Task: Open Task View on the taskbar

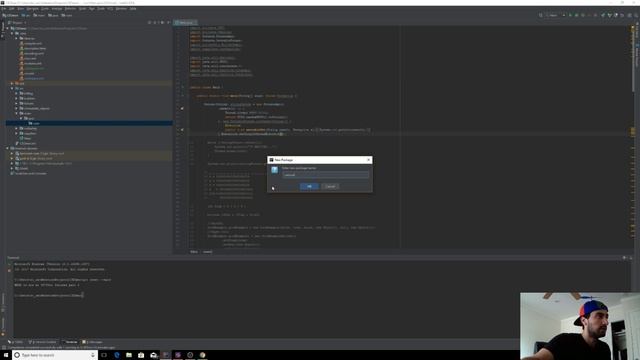Action: pos(104,355)
